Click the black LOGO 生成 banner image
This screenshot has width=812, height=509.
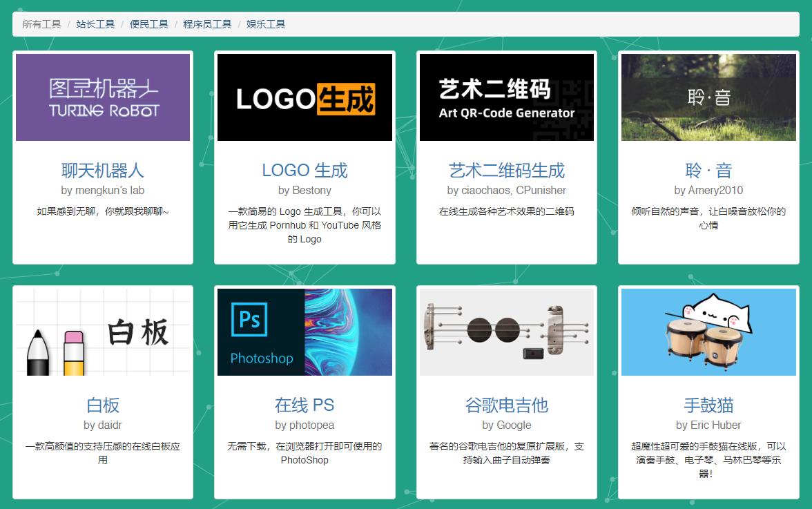click(x=304, y=97)
